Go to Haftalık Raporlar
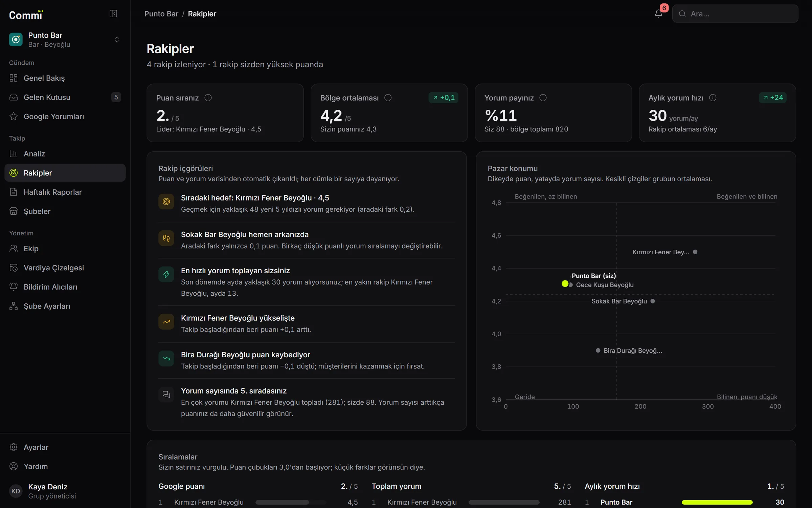The height and width of the screenshot is (508, 812). point(65,192)
